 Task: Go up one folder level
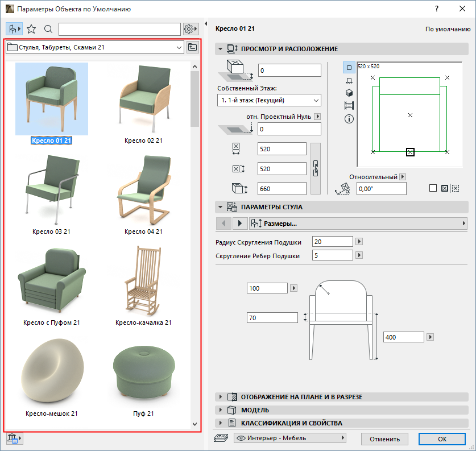point(193,48)
